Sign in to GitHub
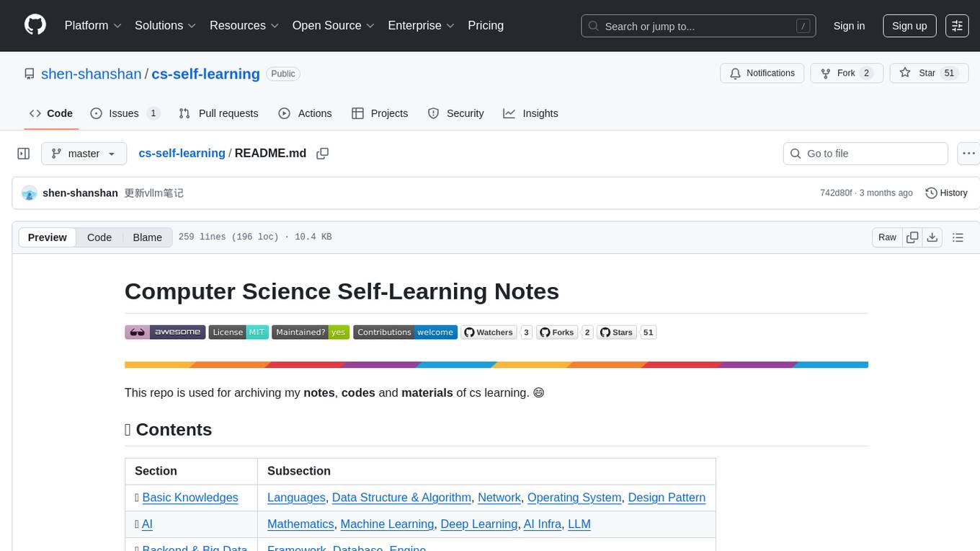 (x=849, y=26)
